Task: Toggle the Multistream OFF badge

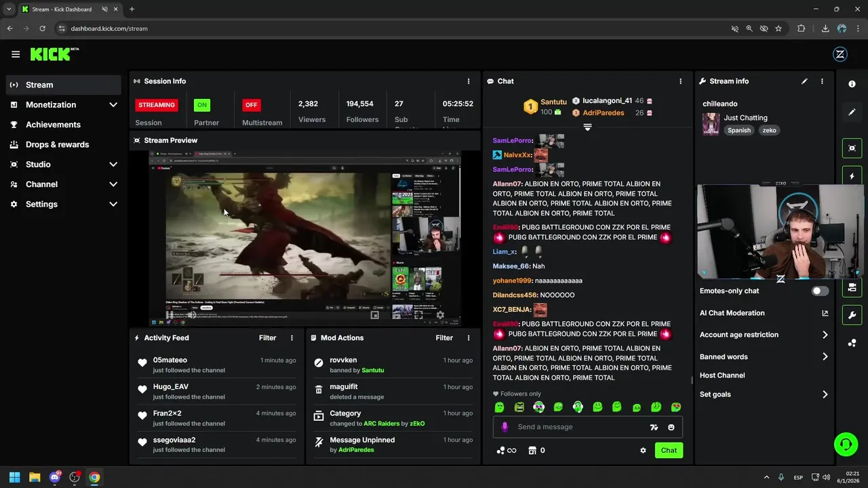Action: [x=251, y=105]
